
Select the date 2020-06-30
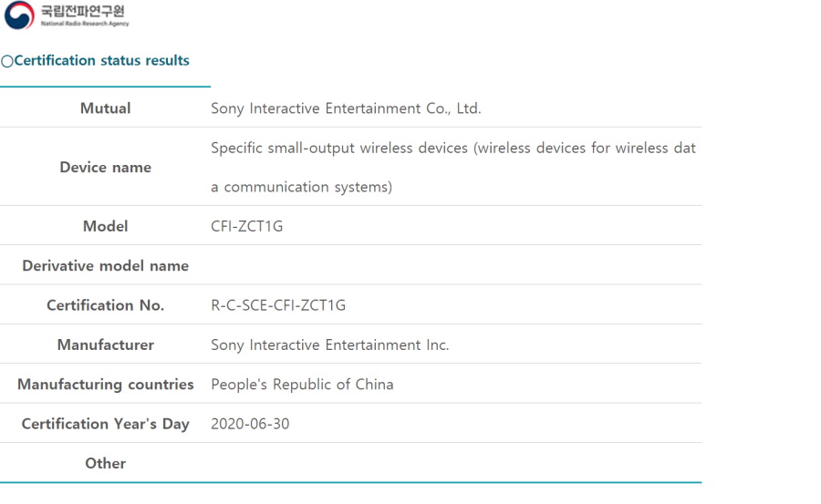[250, 424]
